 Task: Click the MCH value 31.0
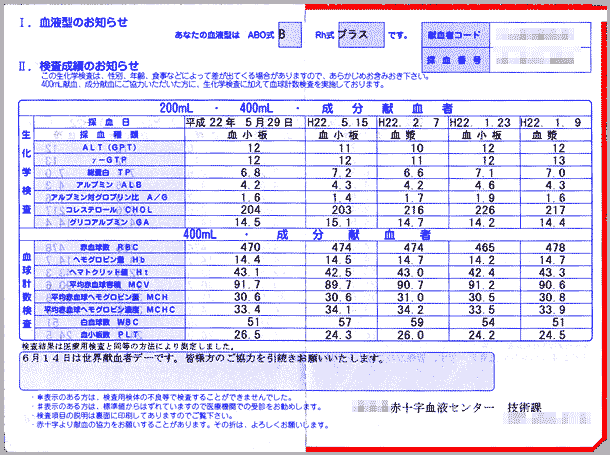[x=410, y=298]
